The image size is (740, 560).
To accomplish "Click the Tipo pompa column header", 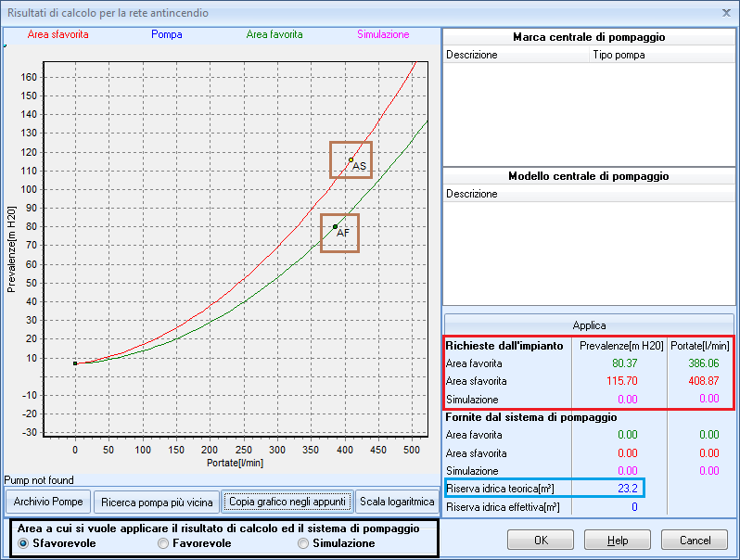I will [x=619, y=55].
